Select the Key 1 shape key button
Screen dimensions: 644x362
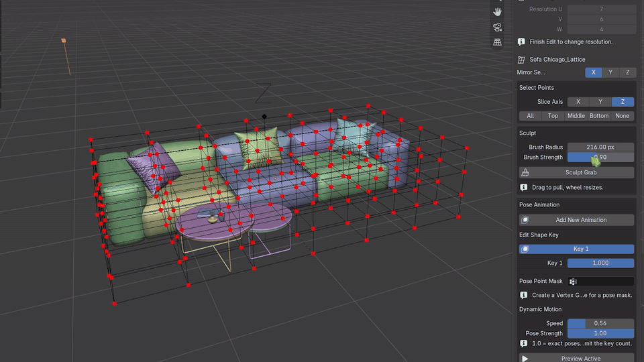click(576, 249)
